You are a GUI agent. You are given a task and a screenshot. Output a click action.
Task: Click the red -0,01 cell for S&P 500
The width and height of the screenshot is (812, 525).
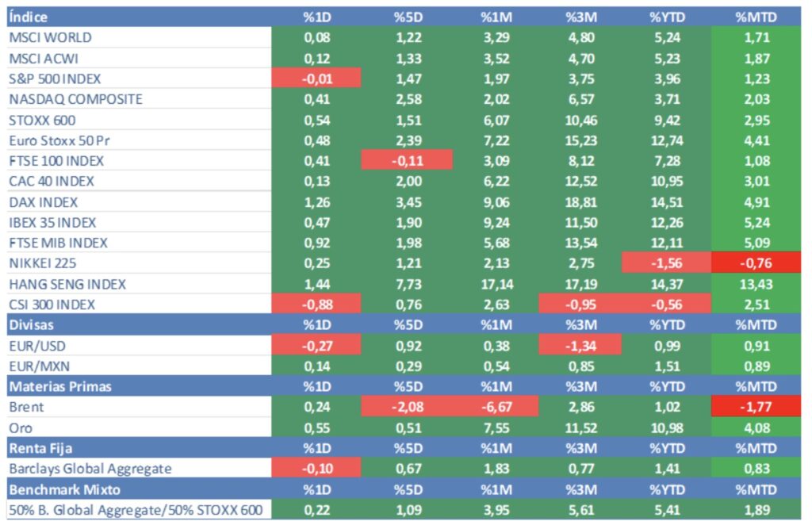316,79
